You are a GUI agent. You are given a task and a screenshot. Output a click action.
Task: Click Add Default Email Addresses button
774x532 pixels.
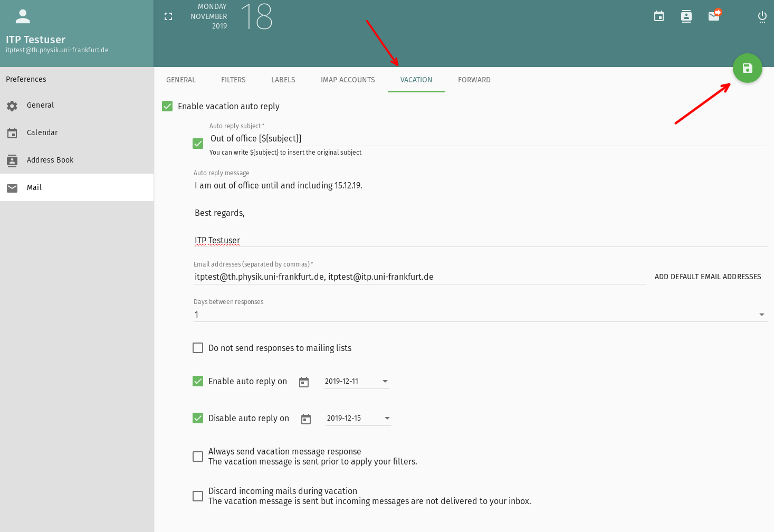point(708,277)
